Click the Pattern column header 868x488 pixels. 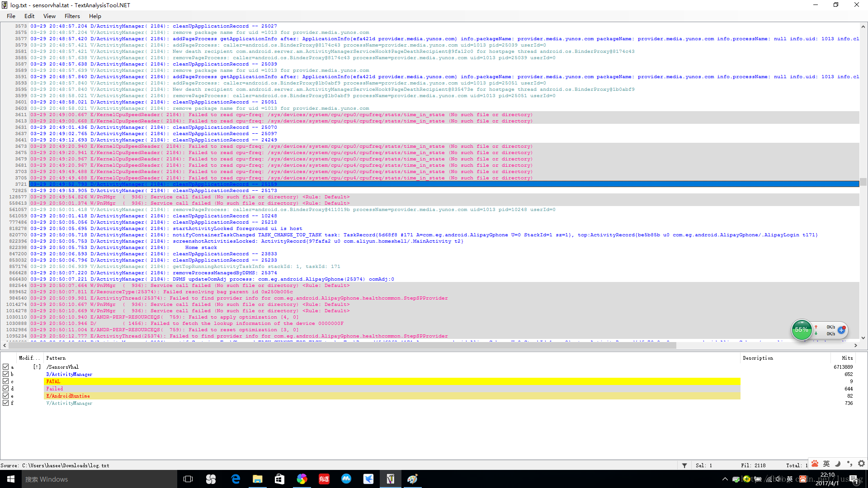tap(392, 358)
